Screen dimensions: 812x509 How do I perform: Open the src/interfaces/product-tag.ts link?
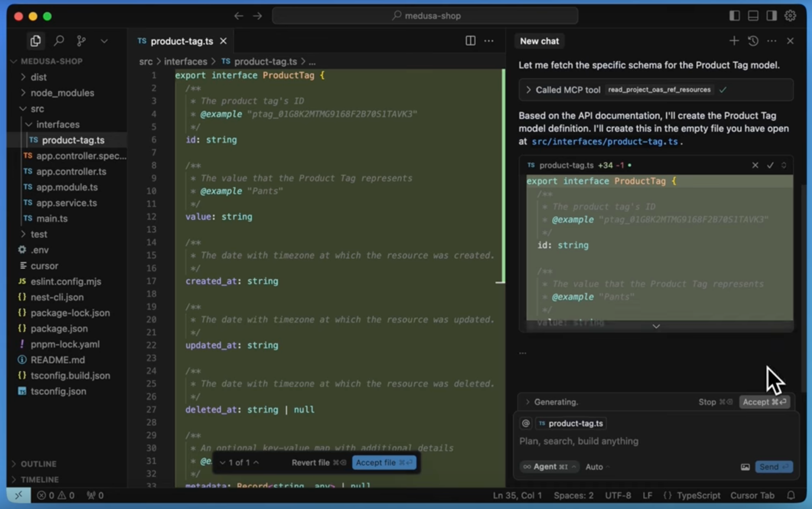tap(605, 141)
